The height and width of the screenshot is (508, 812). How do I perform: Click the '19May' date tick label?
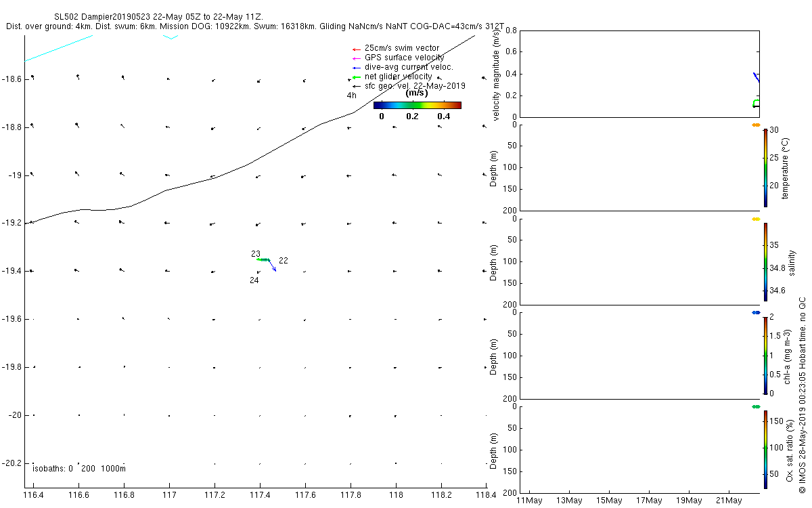pyautogui.click(x=689, y=501)
